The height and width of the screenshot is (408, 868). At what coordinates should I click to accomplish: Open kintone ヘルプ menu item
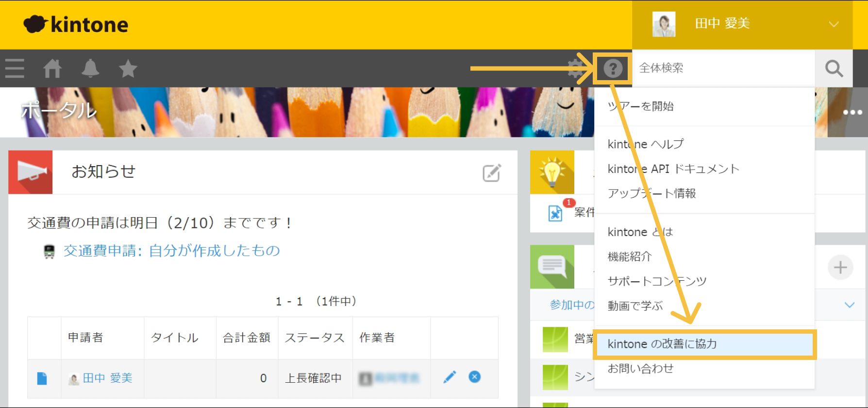tap(704, 144)
